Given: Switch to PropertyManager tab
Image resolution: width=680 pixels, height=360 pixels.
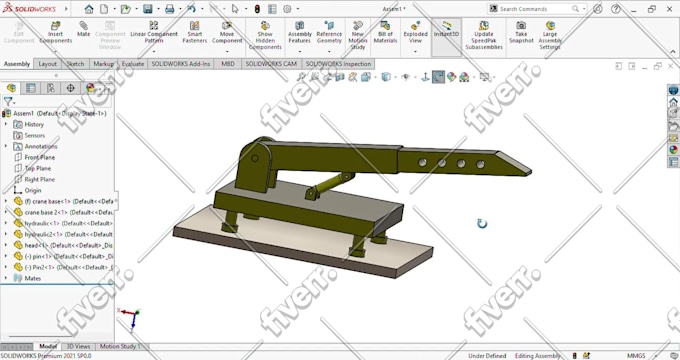Looking at the screenshot, I should (31, 88).
